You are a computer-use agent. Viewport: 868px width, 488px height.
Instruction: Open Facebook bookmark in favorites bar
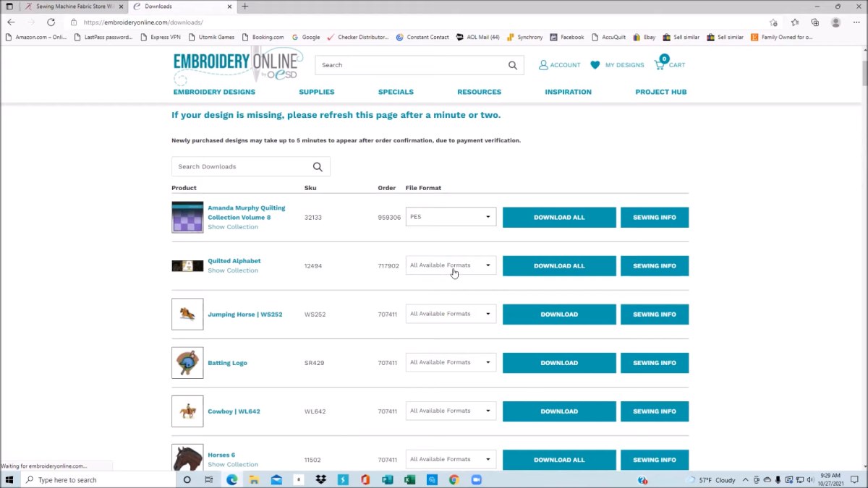567,37
